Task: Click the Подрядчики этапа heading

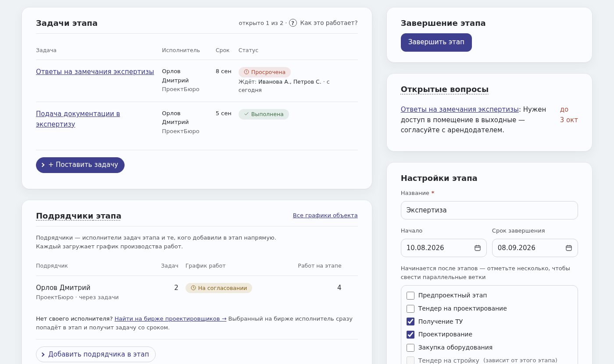Action: 79,216
